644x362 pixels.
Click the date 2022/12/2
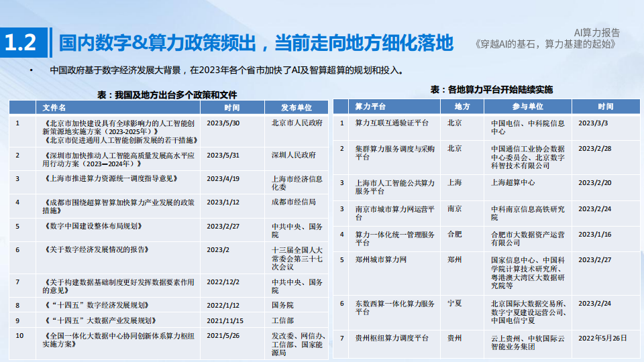point(223,282)
